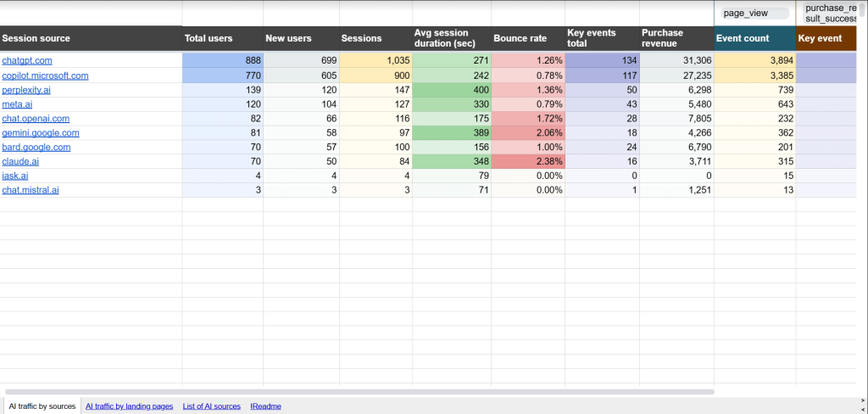Screen dimensions: 868x414
Task: Open the copilot.microsoft.com source link
Action: [46, 76]
